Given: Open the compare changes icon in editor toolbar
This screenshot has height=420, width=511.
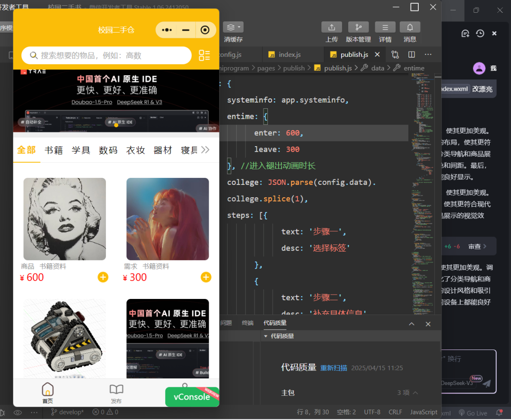Looking at the screenshot, I should tap(395, 55).
